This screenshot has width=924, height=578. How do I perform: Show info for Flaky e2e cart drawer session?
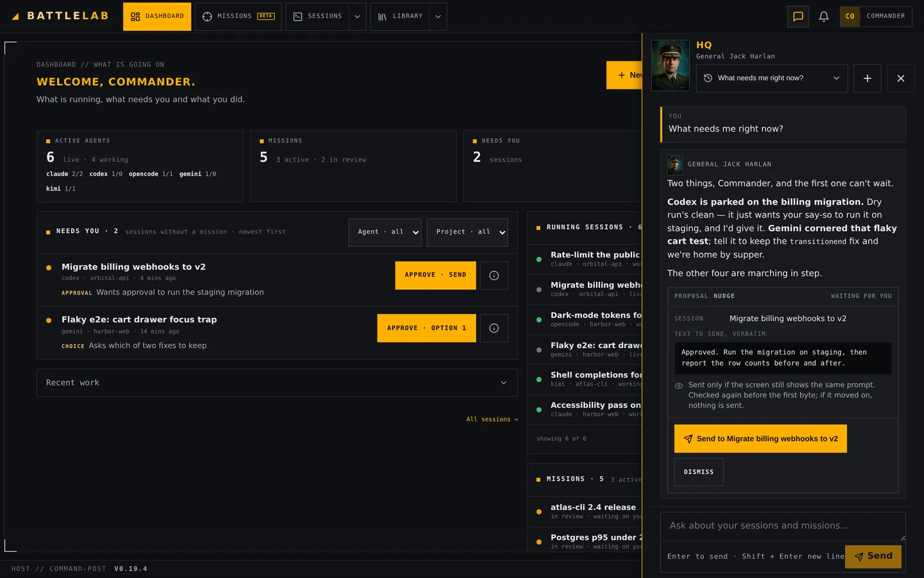tap(494, 328)
